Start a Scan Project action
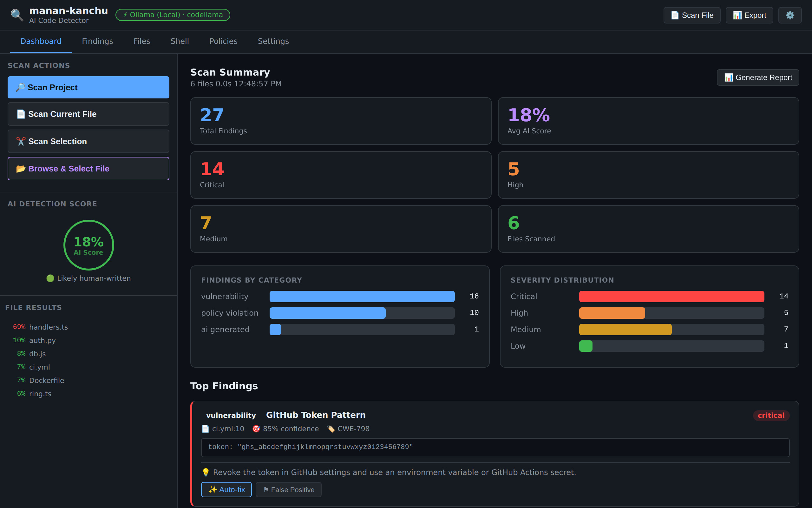 88,87
